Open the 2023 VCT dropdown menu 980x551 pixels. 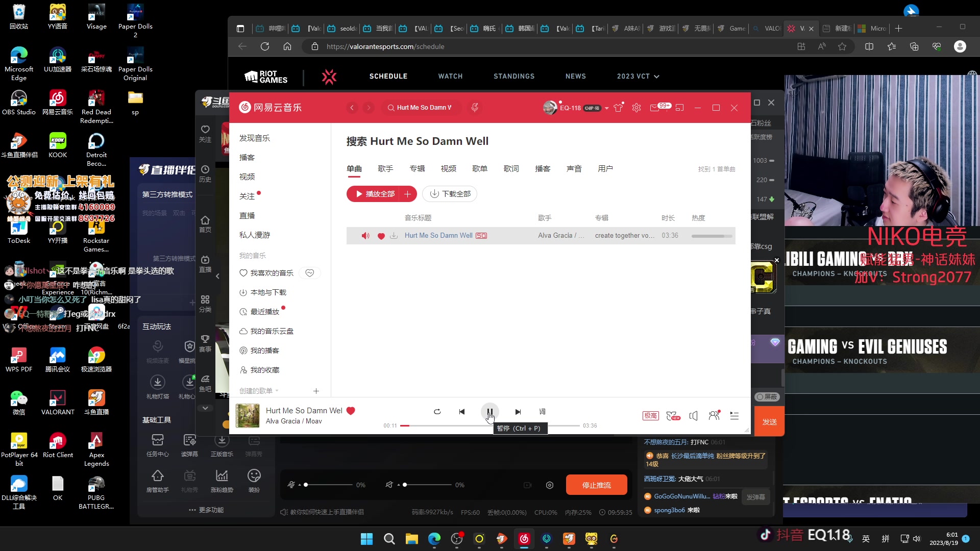coord(638,76)
